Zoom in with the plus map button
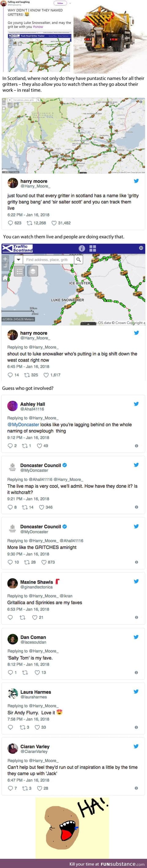Viewport: 147px width, 868px height. click(5, 259)
